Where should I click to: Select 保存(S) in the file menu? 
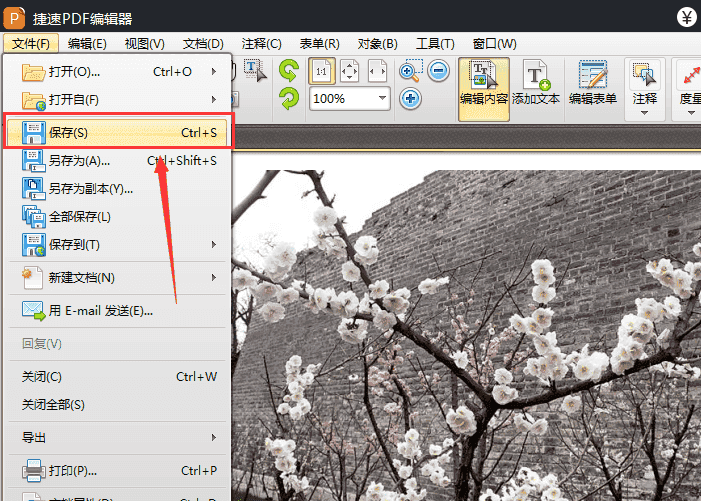pos(118,132)
